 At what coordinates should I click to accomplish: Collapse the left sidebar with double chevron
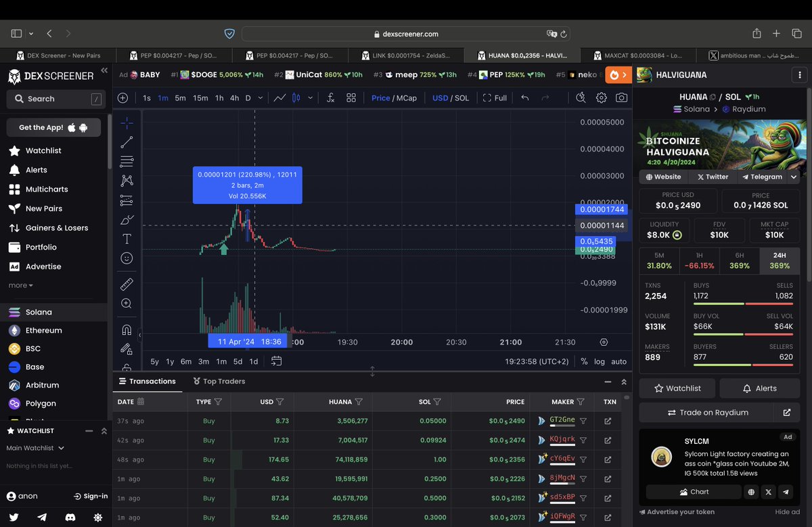click(104, 70)
